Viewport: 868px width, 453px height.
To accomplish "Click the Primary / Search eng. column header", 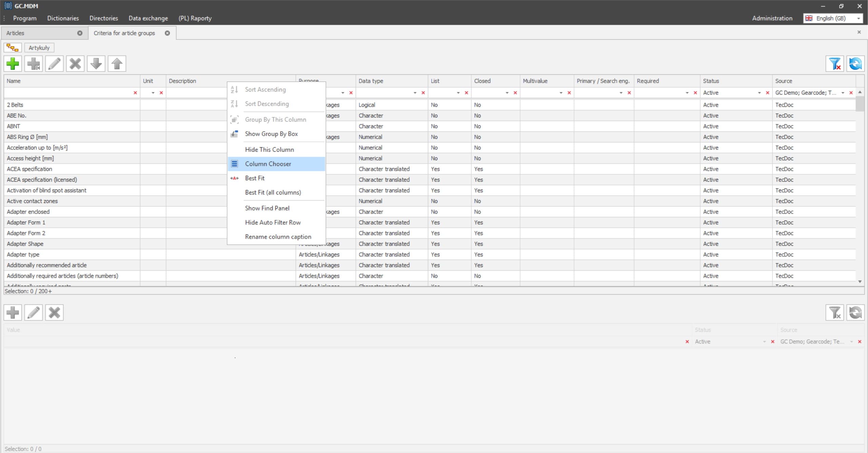I will (x=604, y=81).
